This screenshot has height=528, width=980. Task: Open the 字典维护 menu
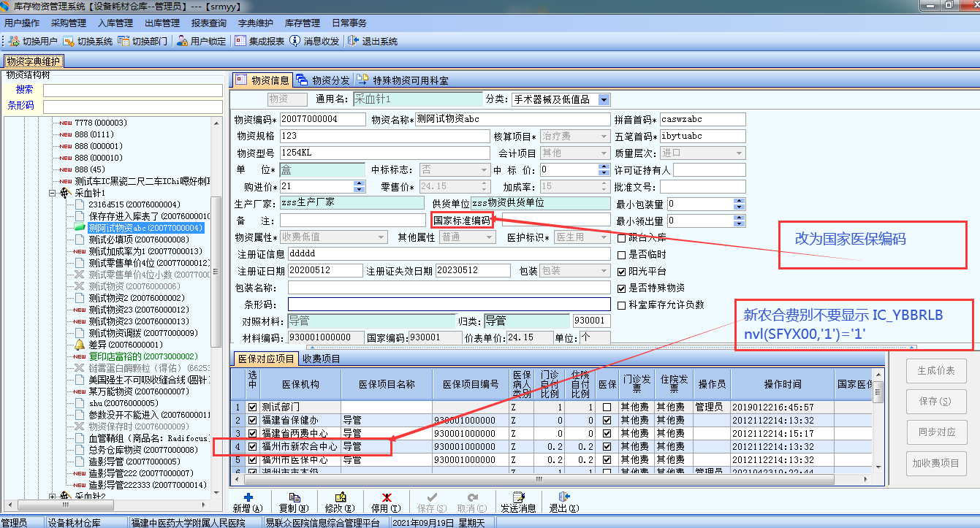point(256,23)
